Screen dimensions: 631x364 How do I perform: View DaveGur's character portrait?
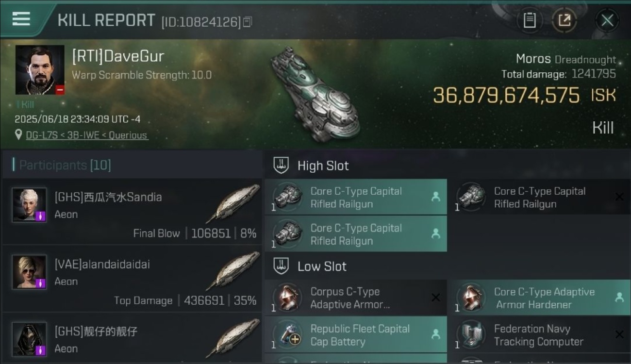pyautogui.click(x=40, y=70)
